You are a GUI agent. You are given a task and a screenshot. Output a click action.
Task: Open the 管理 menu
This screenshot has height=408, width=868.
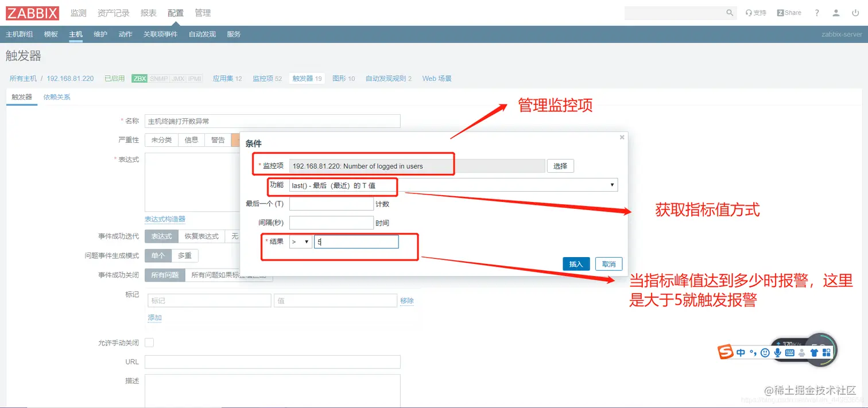click(203, 13)
